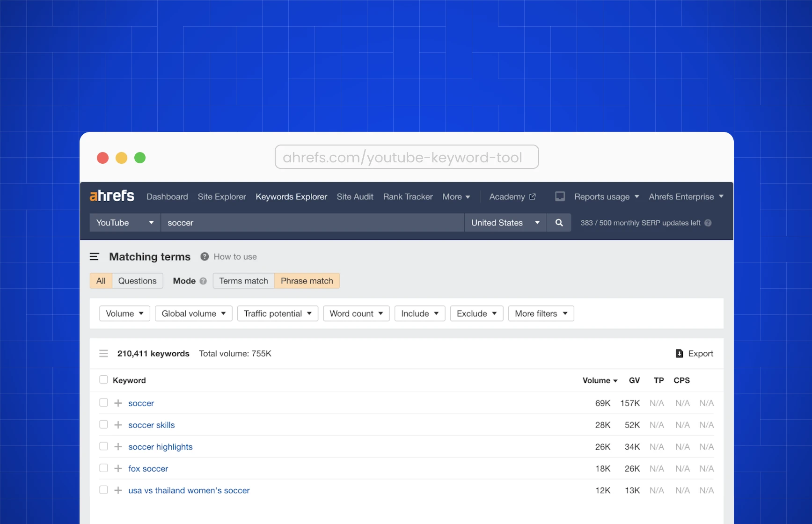Open Keywords Explorer in top navigation
The image size is (812, 524).
pos(291,196)
